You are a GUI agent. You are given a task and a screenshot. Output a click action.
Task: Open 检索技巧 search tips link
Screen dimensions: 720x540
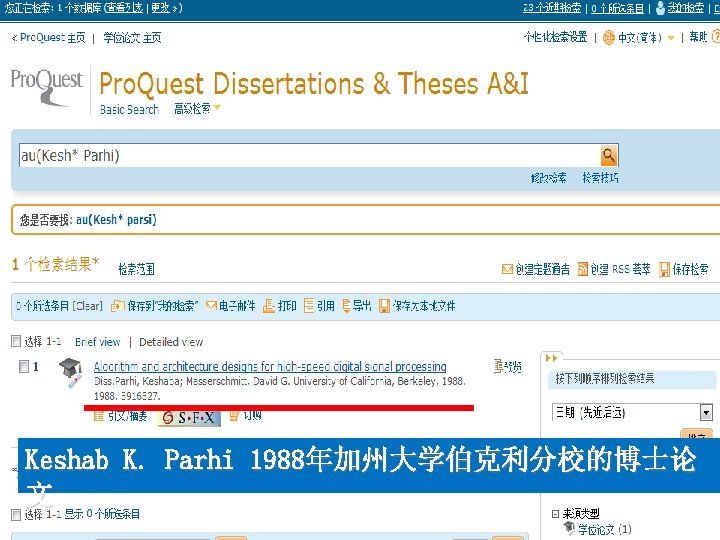[x=600, y=178]
